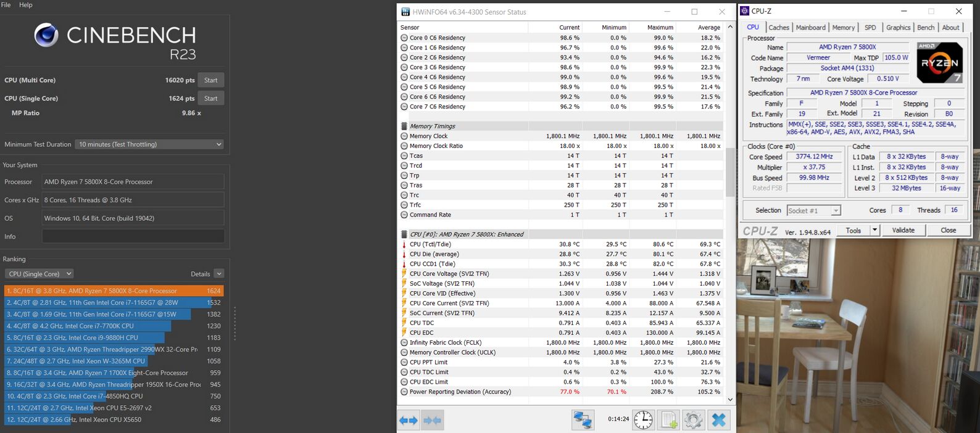Click the Close button in CPU-Z
Image resolution: width=980 pixels, height=433 pixels.
click(949, 230)
